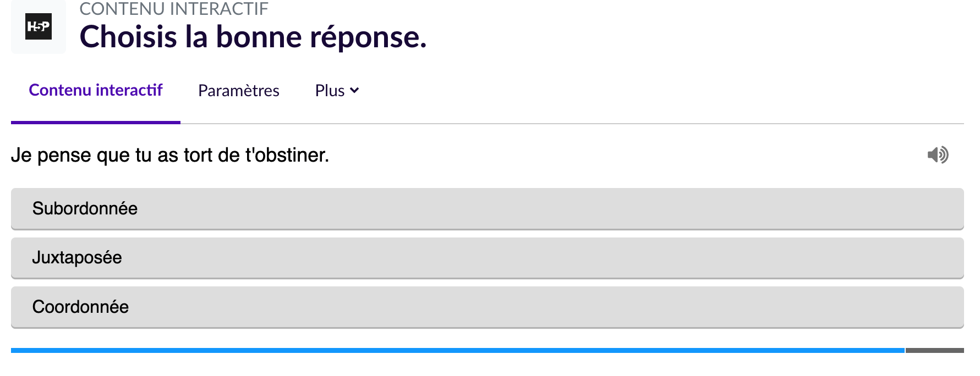Switch to the Paramètres tab
This screenshot has height=376, width=980.
(x=238, y=90)
